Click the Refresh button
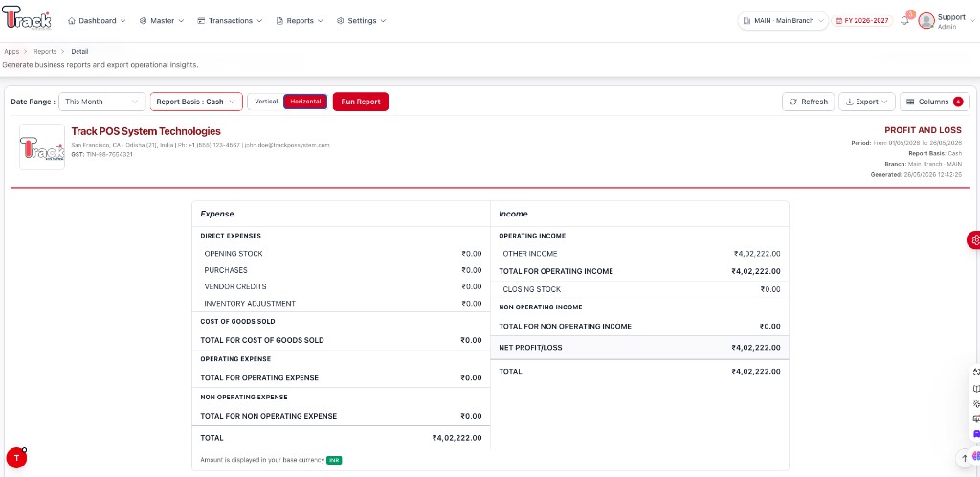The width and height of the screenshot is (980, 477). click(x=808, y=102)
